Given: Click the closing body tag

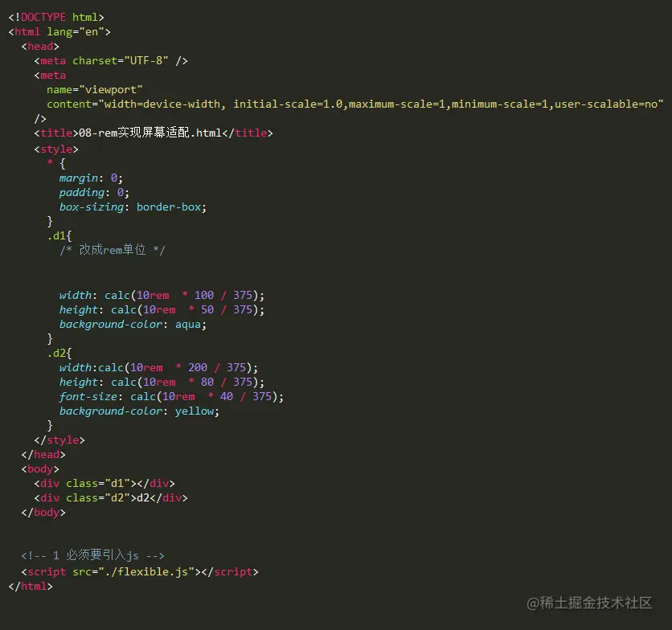Looking at the screenshot, I should [43, 513].
